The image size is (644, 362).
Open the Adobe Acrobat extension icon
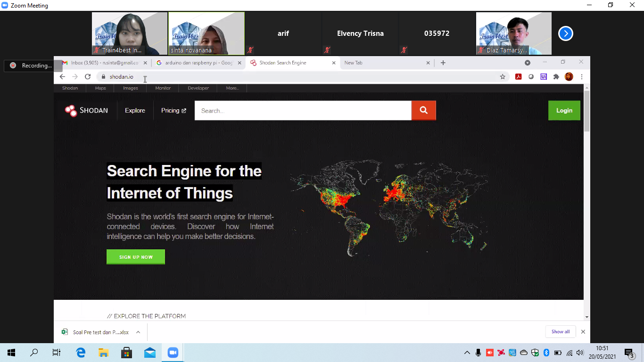[519, 77]
